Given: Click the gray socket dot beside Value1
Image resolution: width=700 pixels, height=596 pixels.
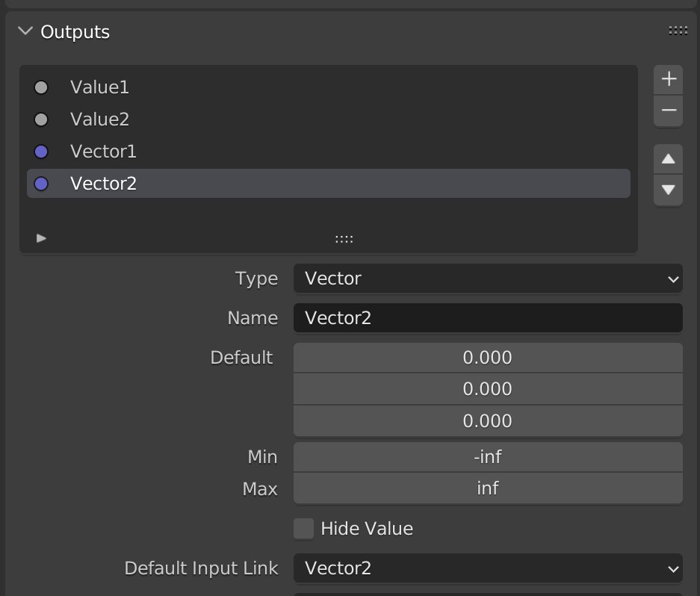Looking at the screenshot, I should 41,87.
